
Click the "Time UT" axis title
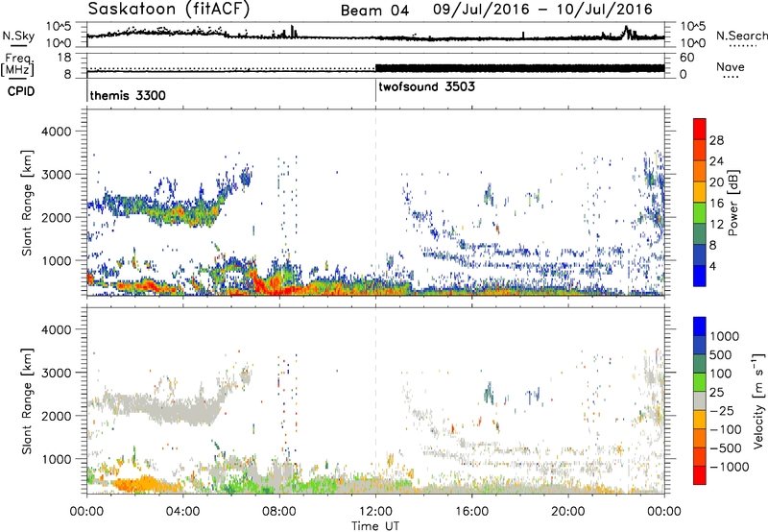click(375, 526)
